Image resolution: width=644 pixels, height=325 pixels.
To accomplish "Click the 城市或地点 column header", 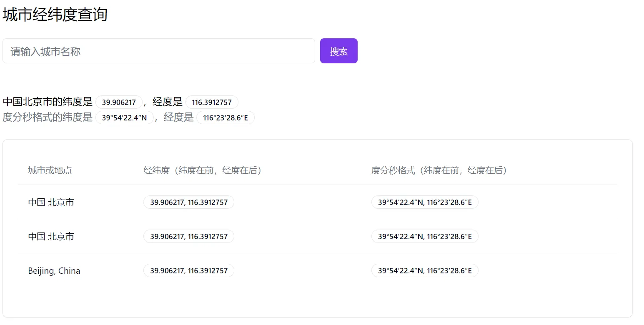I will 50,170.
